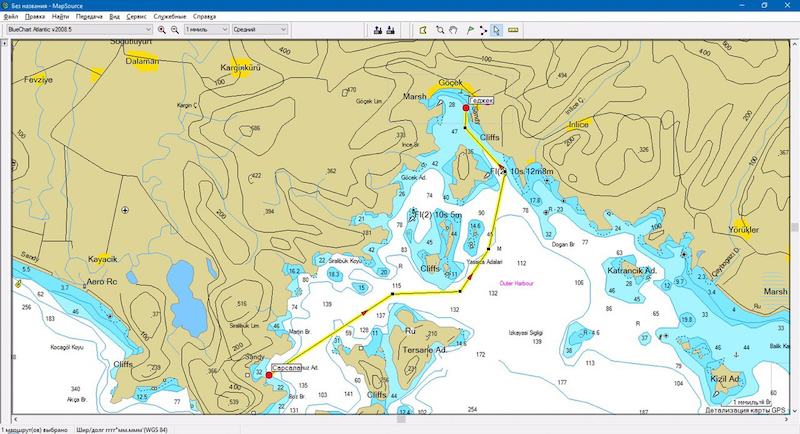Open the Передача menu

coord(89,16)
